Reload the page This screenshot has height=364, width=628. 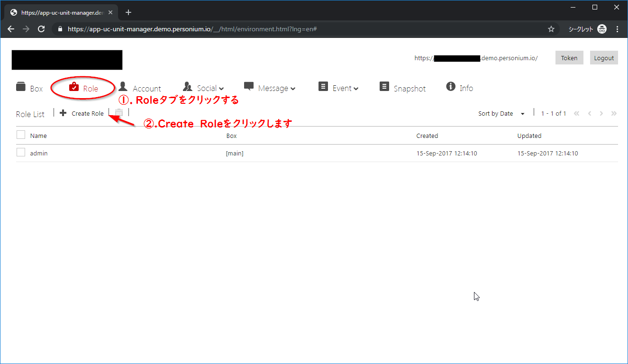point(41,29)
